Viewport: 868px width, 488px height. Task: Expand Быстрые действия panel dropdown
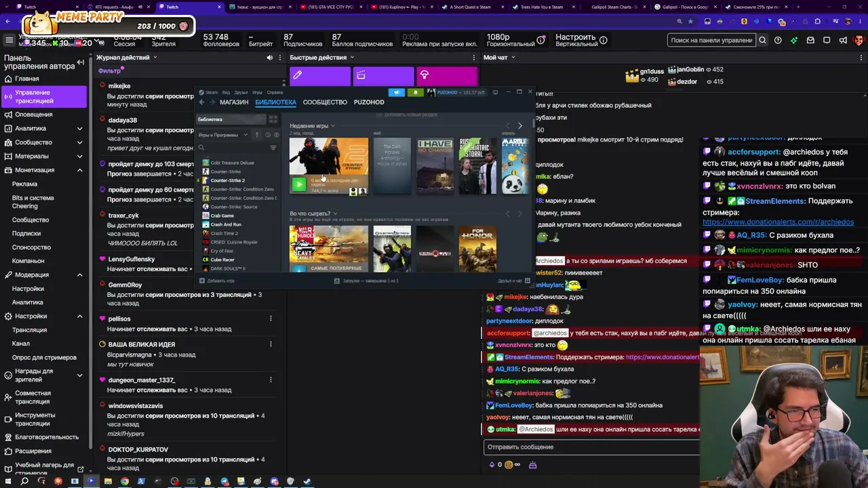point(352,58)
